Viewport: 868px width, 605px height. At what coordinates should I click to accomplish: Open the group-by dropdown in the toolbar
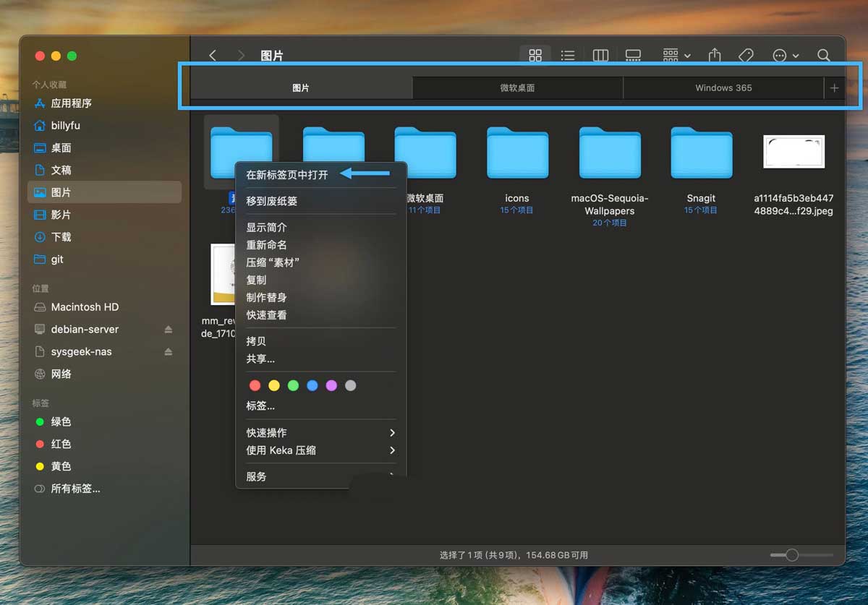coord(676,56)
